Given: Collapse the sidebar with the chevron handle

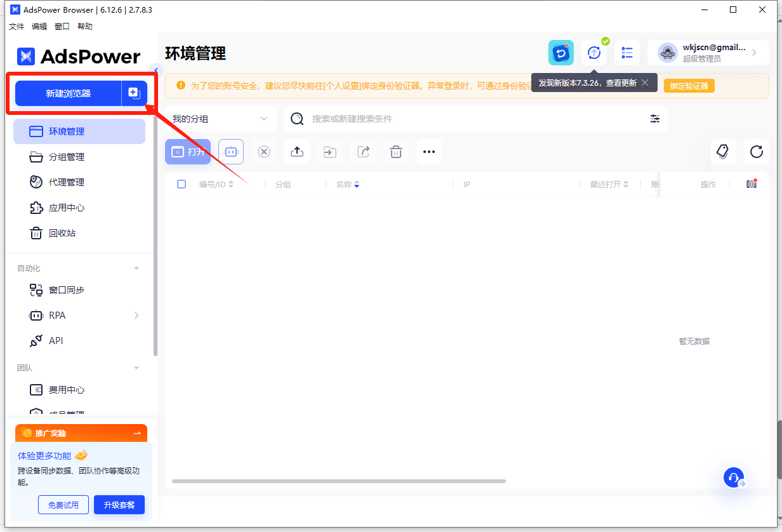Looking at the screenshot, I should [x=156, y=70].
